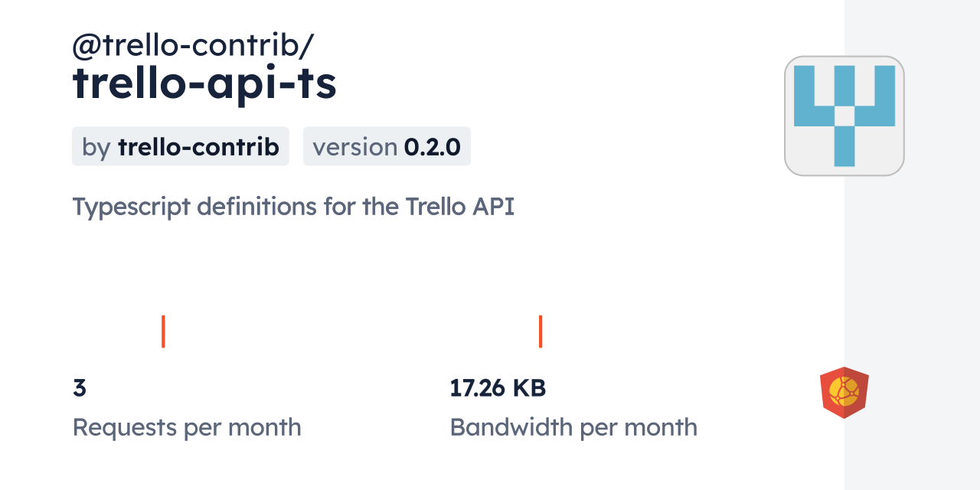Click the "by trello-contrib" author badge
980x490 pixels.
(x=180, y=146)
